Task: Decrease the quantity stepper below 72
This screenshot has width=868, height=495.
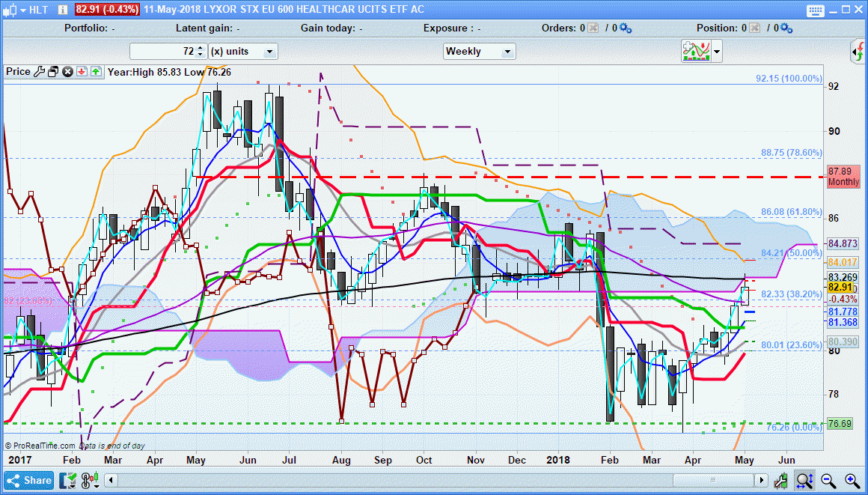Action: coord(201,55)
